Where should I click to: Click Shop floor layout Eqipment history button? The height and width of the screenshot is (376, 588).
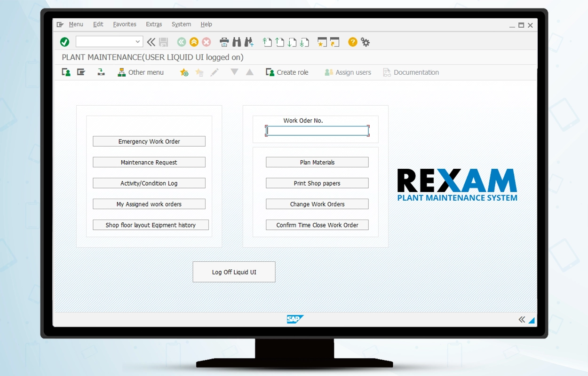coord(151,225)
